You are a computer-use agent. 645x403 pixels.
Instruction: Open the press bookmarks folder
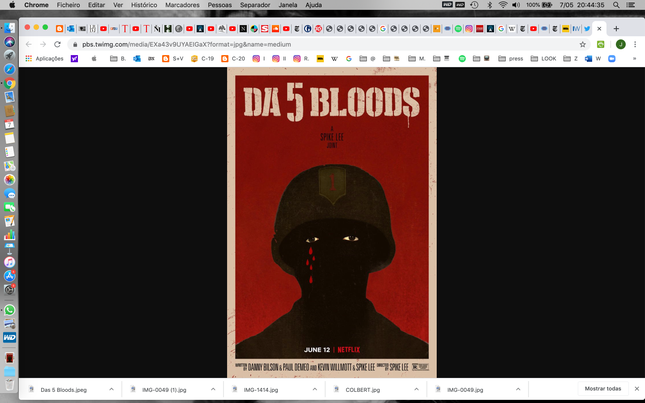[x=510, y=59]
